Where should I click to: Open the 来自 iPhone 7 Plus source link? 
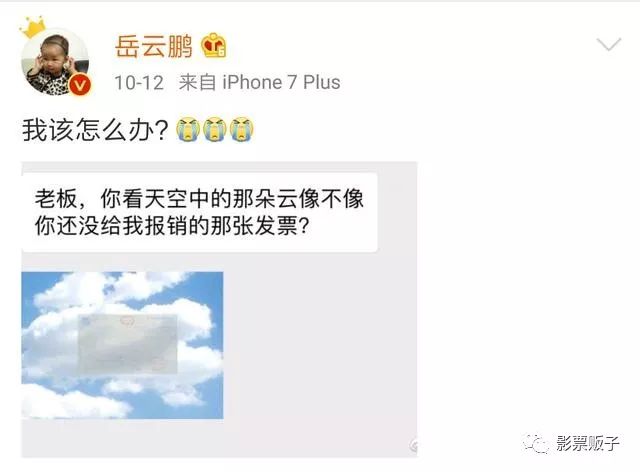pos(260,82)
